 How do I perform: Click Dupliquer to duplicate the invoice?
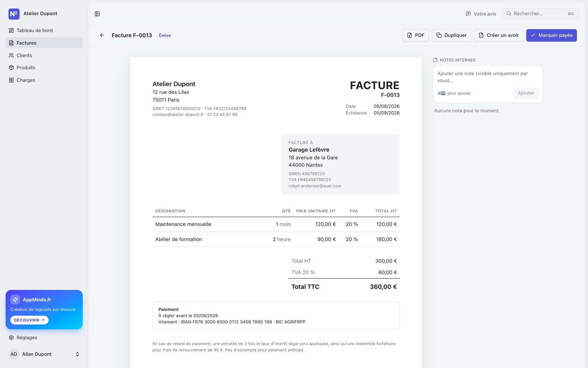click(x=451, y=35)
